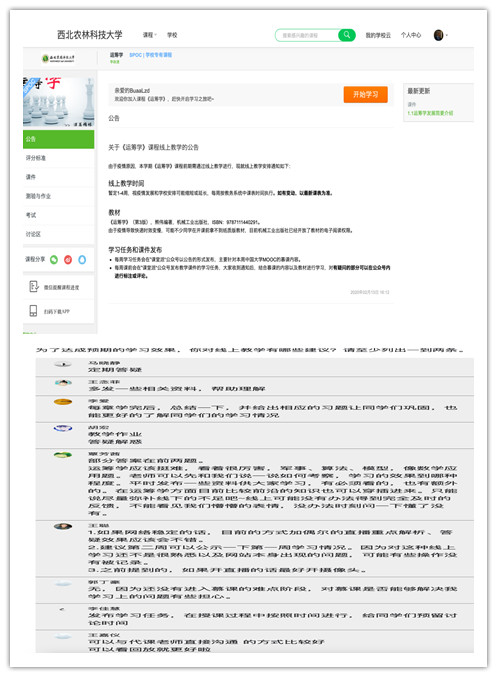The width and height of the screenshot is (497, 677).
Task: Open the 测验与作业 sidebar item
Action: pos(58,196)
